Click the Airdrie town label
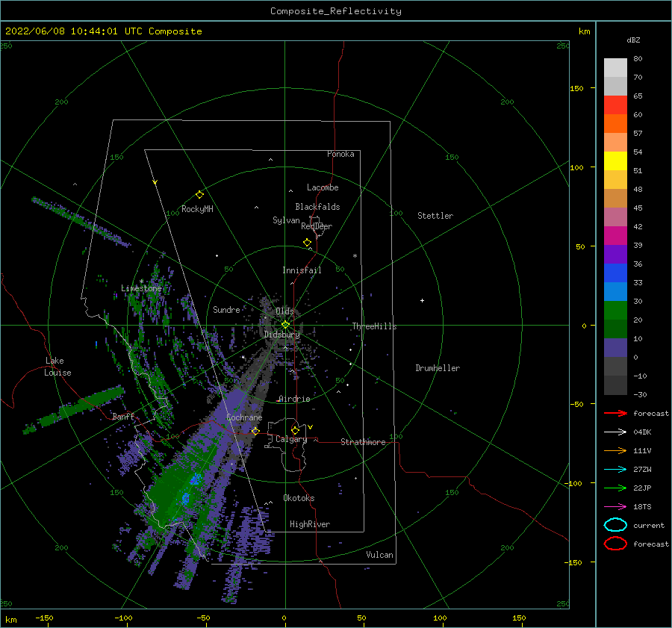Image resolution: width=672 pixels, height=628 pixels. point(294,399)
